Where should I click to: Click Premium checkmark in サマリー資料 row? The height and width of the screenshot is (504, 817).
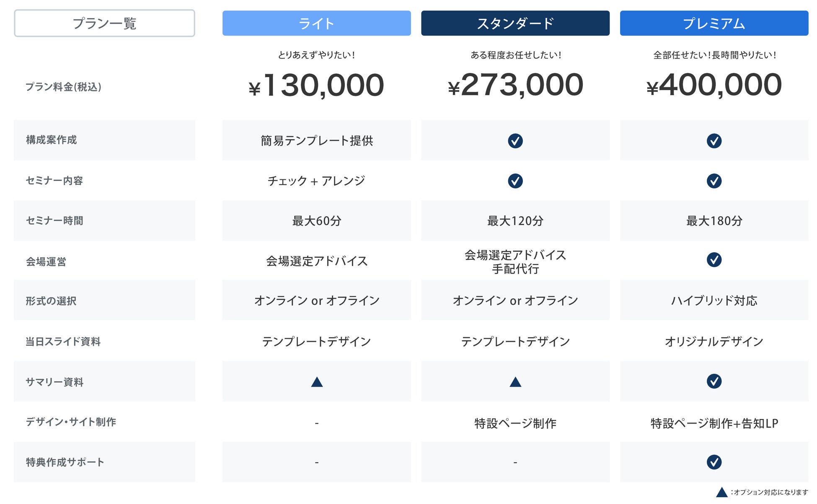[714, 381]
